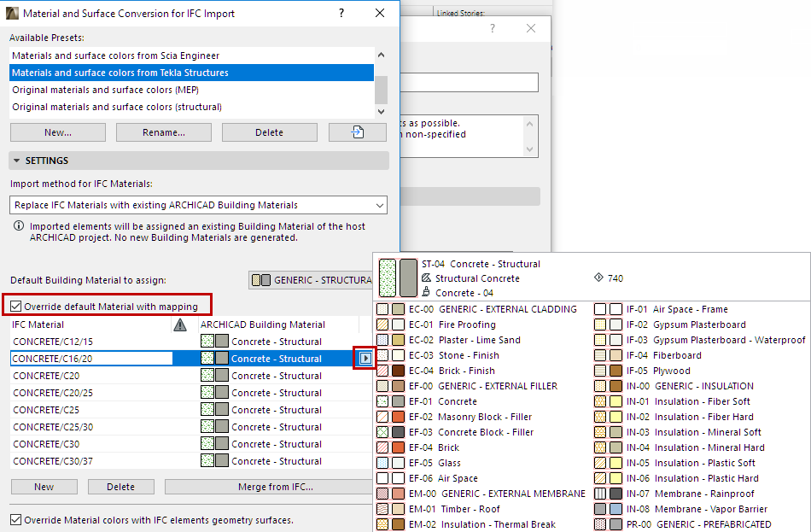Select preset Original materials and surface colors (structural)
The width and height of the screenshot is (811, 532).
pos(191,107)
